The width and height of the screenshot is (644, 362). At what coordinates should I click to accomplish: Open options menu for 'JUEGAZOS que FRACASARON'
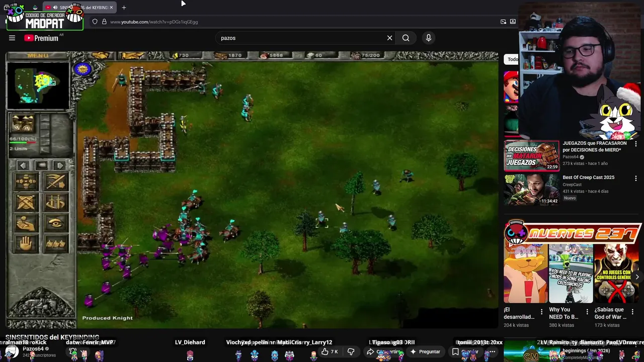636,144
